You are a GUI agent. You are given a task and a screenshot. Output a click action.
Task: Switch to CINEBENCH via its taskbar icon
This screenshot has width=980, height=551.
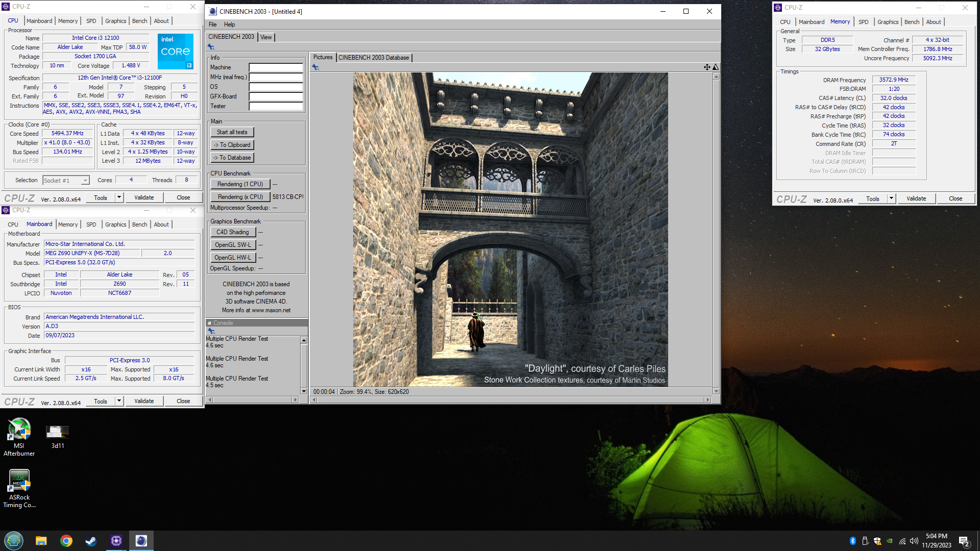point(141,541)
